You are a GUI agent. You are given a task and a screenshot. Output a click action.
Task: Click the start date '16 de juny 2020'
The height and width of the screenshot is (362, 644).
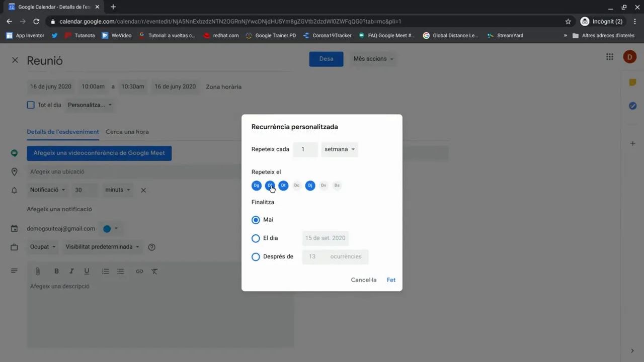point(51,86)
